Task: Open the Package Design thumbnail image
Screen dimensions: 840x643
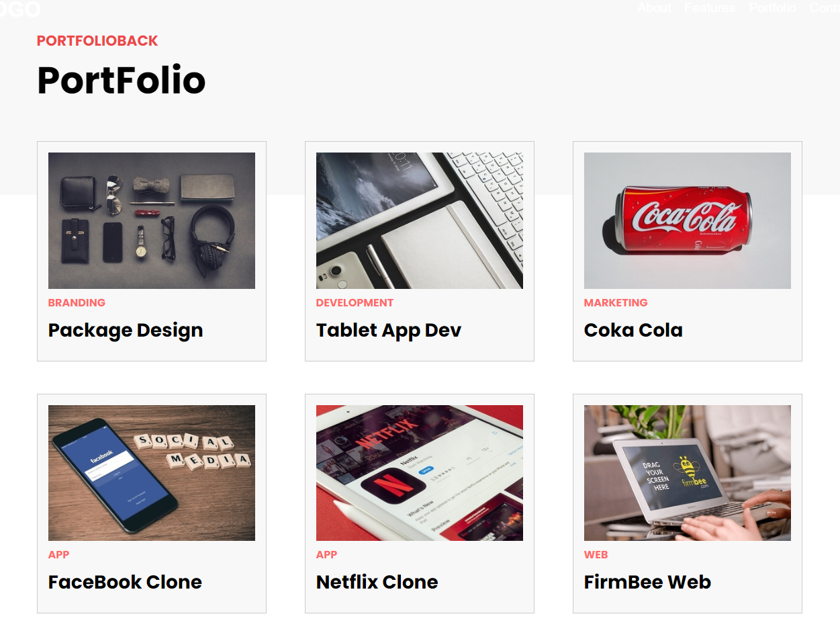Action: tap(152, 220)
